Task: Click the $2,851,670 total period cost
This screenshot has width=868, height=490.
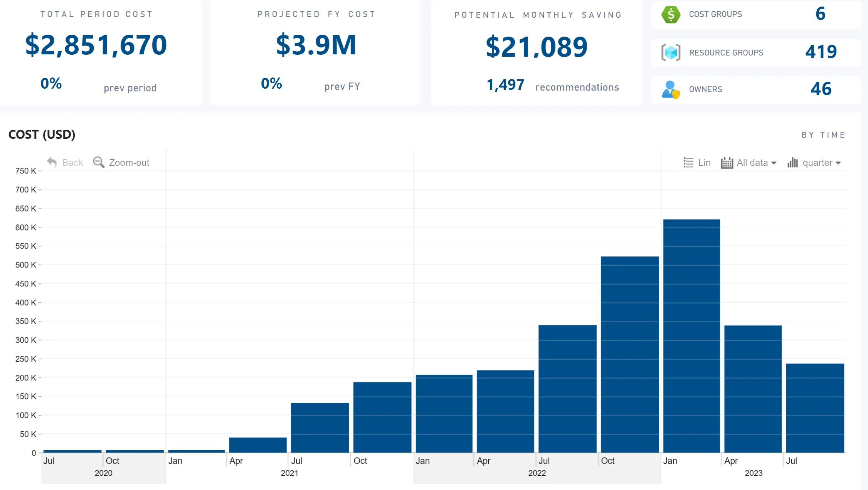Action: click(x=96, y=45)
